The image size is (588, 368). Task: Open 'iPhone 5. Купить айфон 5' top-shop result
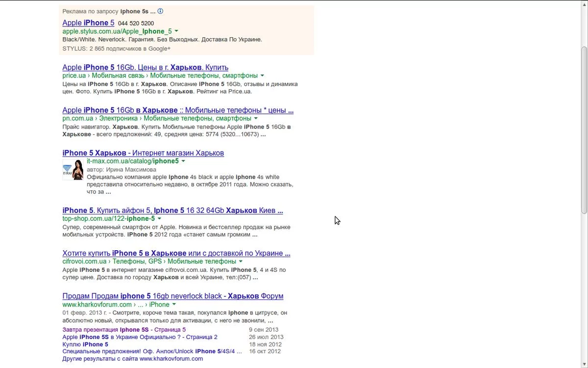pos(172,210)
